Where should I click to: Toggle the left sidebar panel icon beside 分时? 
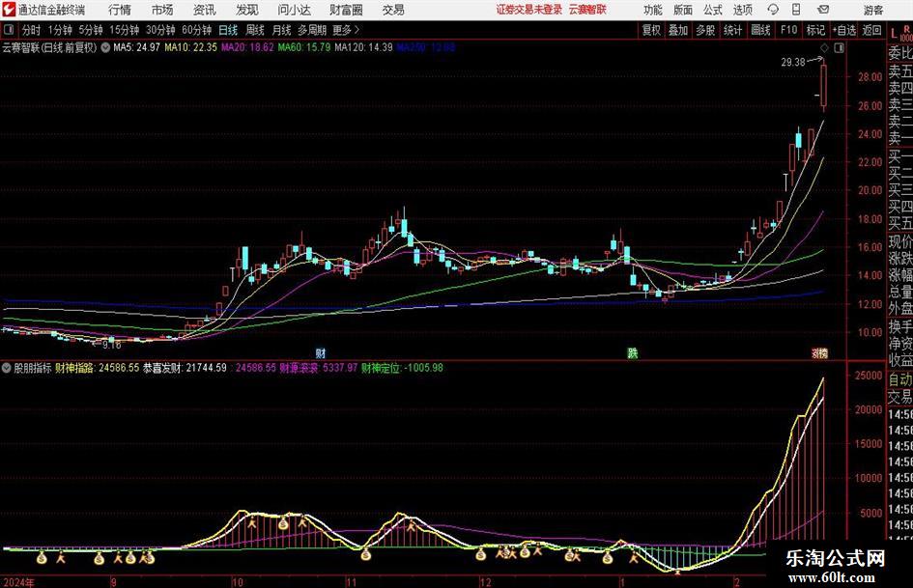click(x=8, y=29)
